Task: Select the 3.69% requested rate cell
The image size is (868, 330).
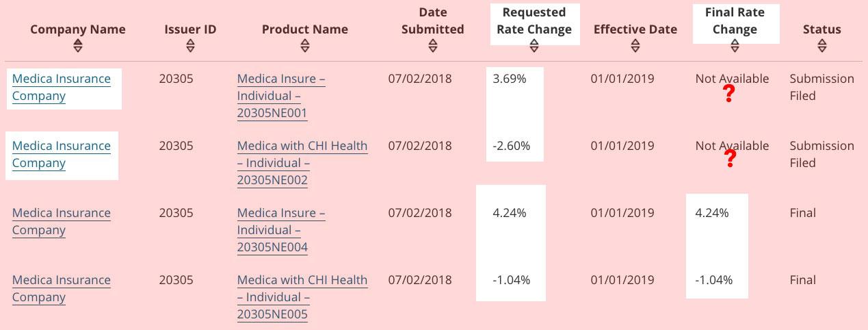Action: click(510, 79)
